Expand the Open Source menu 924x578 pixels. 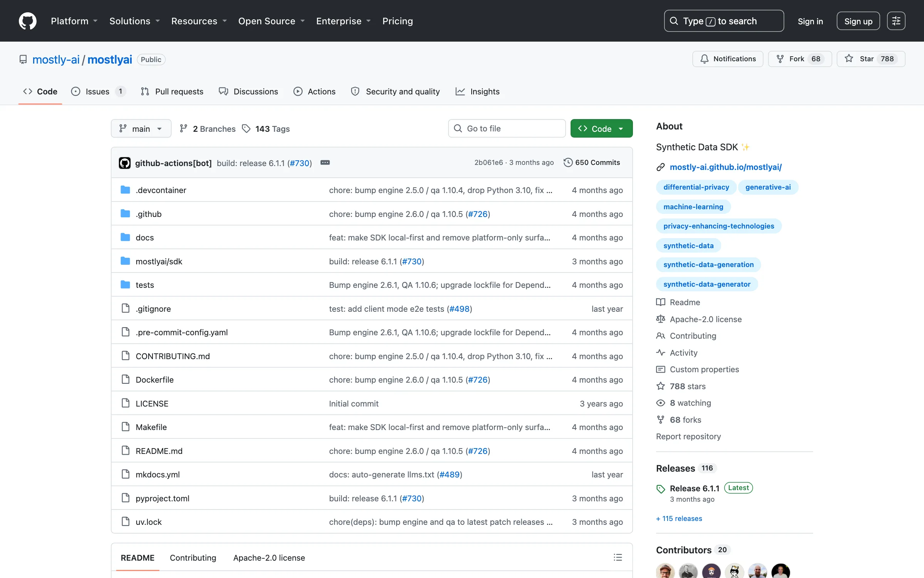[x=271, y=21]
